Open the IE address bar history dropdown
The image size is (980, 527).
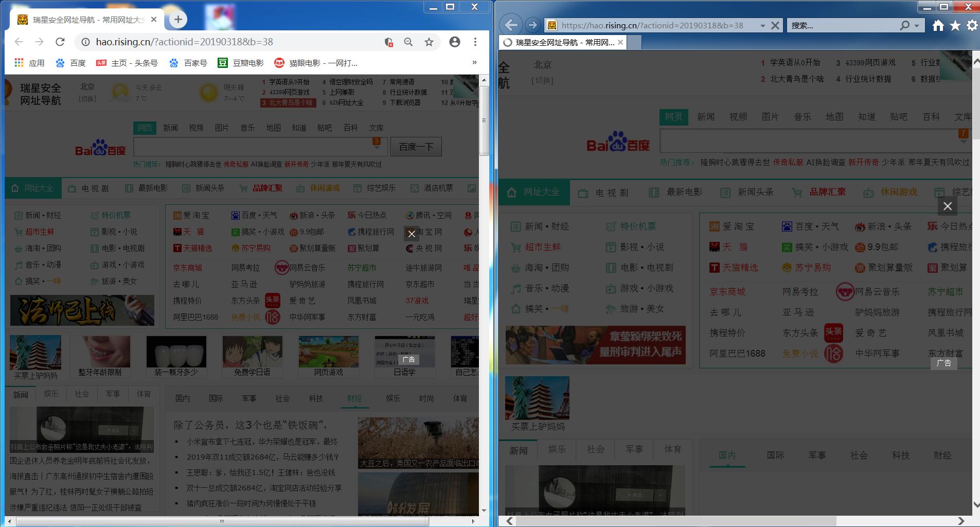tap(763, 25)
